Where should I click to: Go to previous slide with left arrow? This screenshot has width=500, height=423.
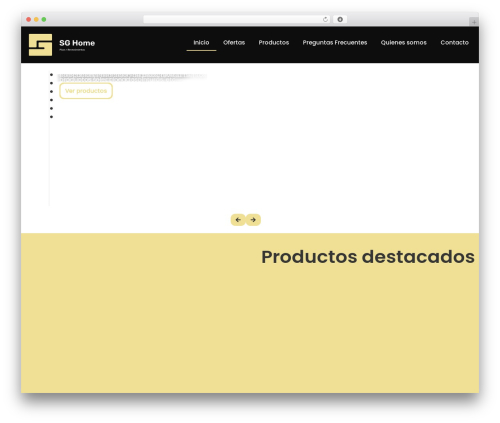[x=238, y=220]
